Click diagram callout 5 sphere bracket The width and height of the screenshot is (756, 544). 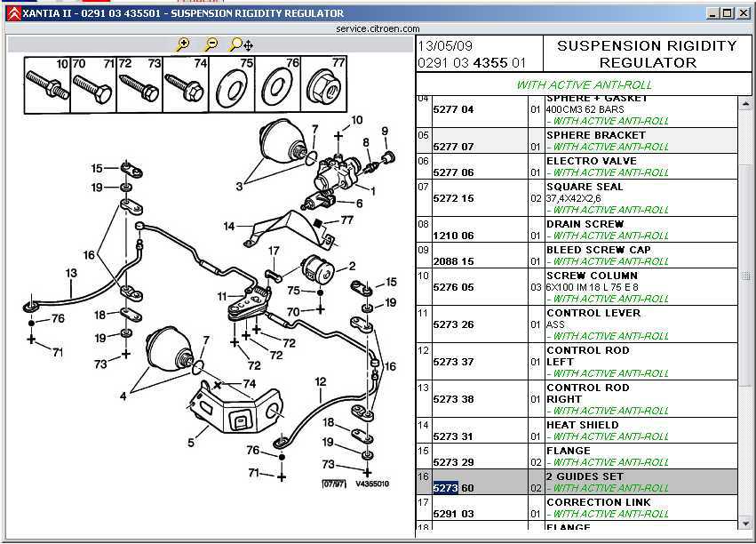(x=191, y=443)
